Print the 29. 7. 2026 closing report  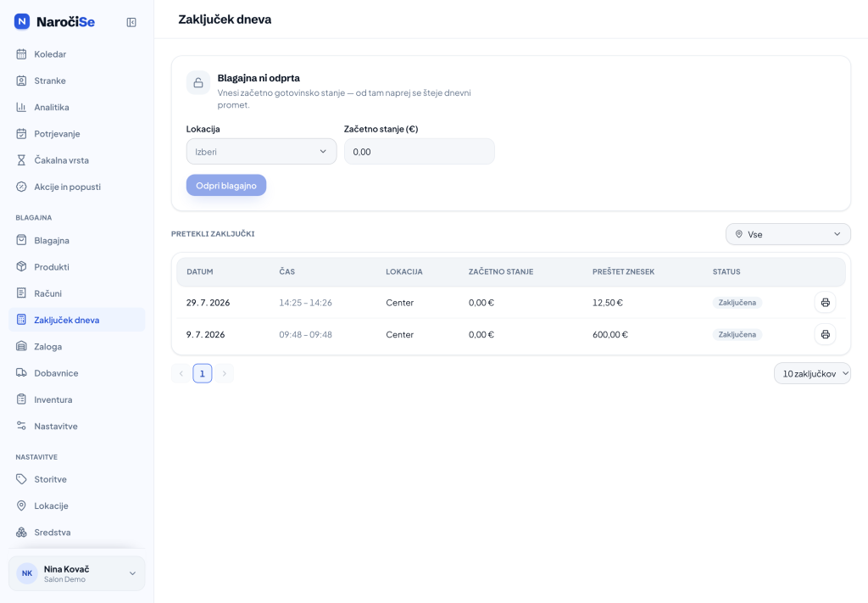tap(825, 302)
